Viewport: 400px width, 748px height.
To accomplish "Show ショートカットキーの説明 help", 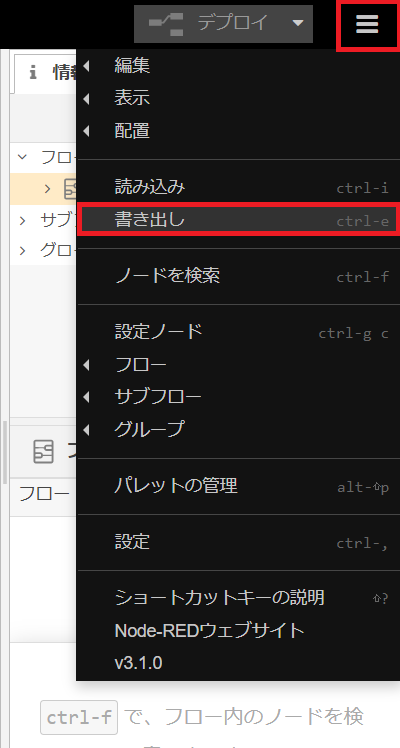I will (x=238, y=598).
